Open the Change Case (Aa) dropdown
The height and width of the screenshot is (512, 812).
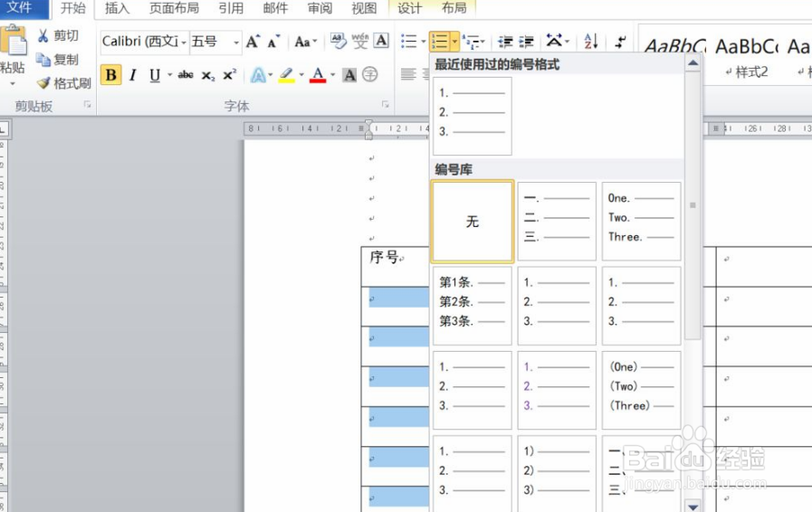point(306,42)
